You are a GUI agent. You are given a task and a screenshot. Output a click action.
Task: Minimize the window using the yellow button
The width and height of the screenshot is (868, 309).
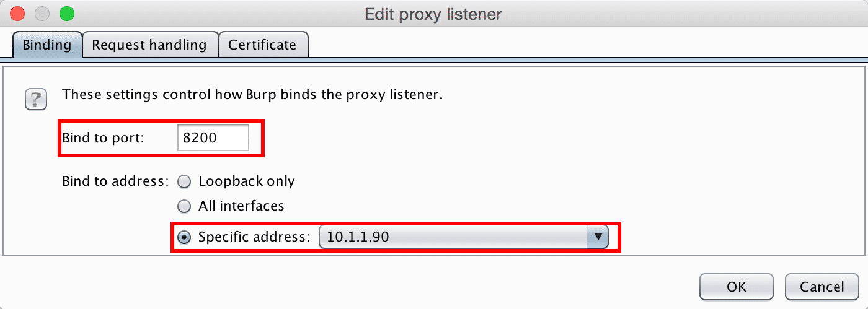42,13
